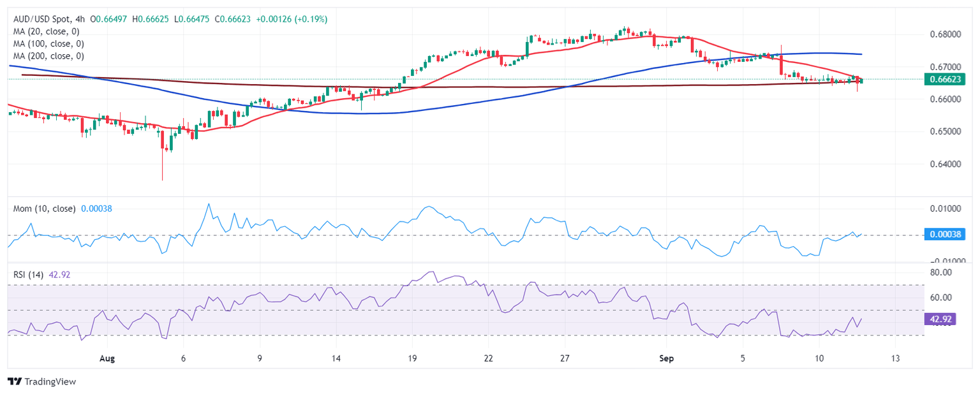Click the 13 date label on time axis
This screenshot has height=394, width=980.
[896, 358]
